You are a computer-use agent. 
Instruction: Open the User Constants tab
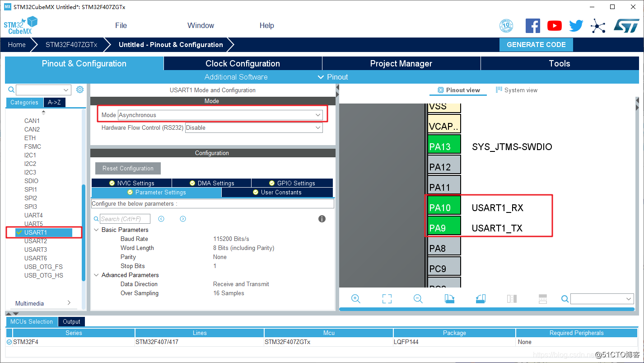(277, 192)
